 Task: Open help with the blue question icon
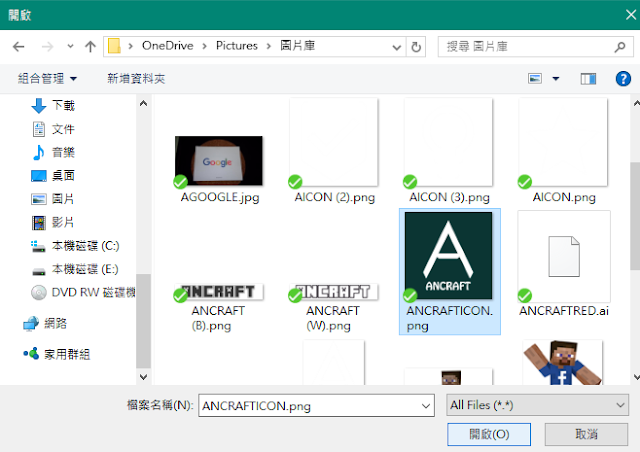click(623, 78)
